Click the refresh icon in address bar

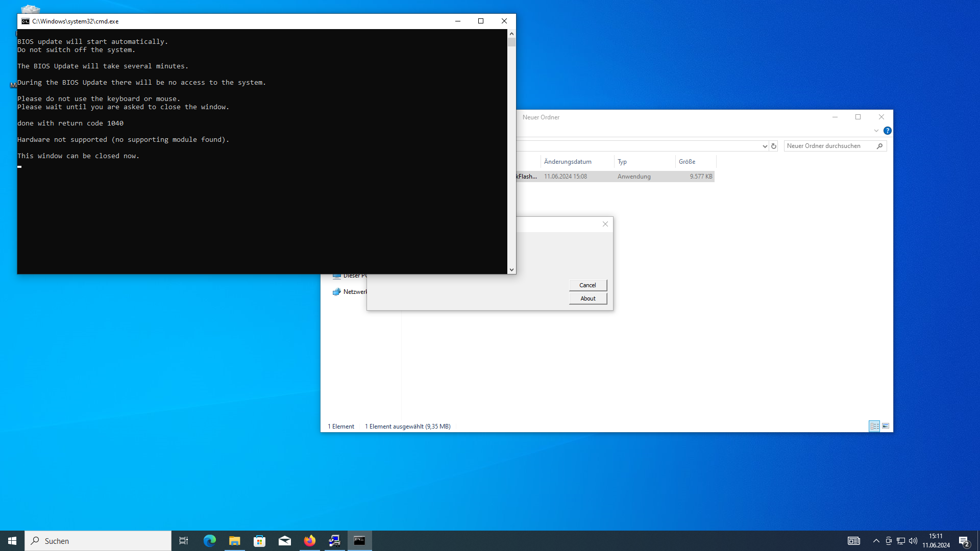click(774, 146)
